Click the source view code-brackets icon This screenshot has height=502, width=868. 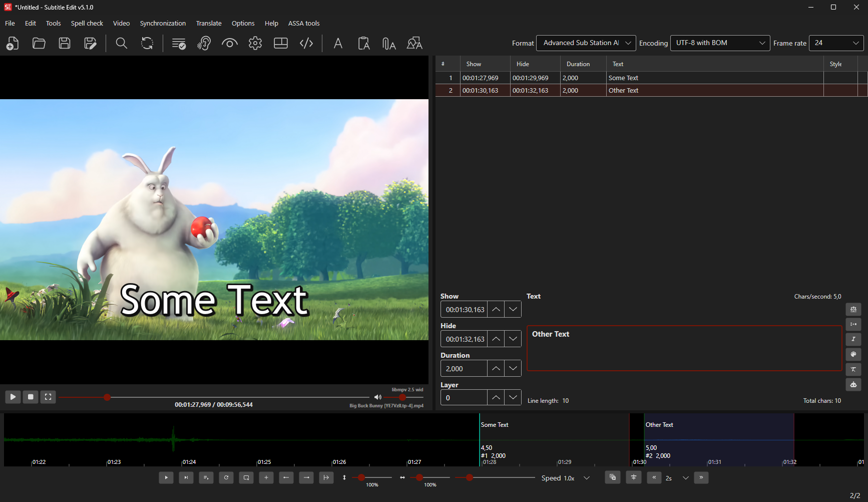click(x=306, y=44)
